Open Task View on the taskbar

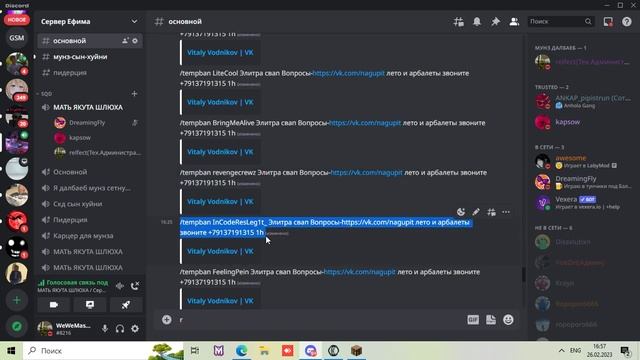[x=195, y=351]
